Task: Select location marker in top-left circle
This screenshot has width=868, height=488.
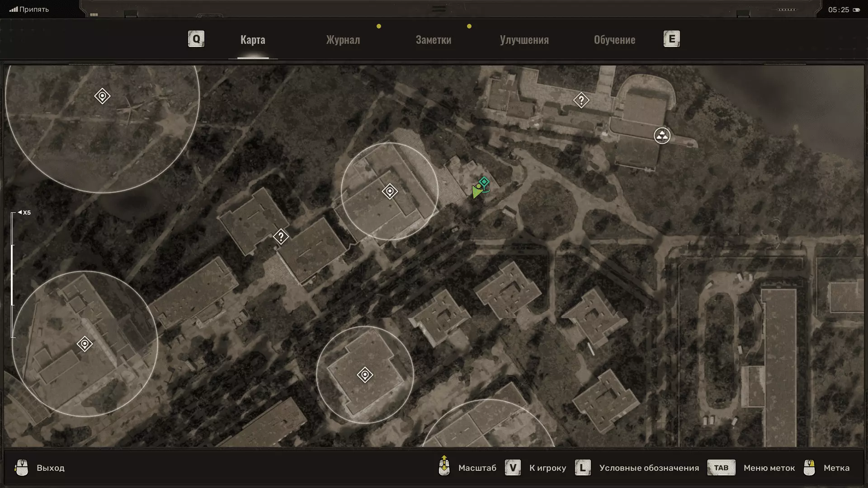Action: coord(102,96)
